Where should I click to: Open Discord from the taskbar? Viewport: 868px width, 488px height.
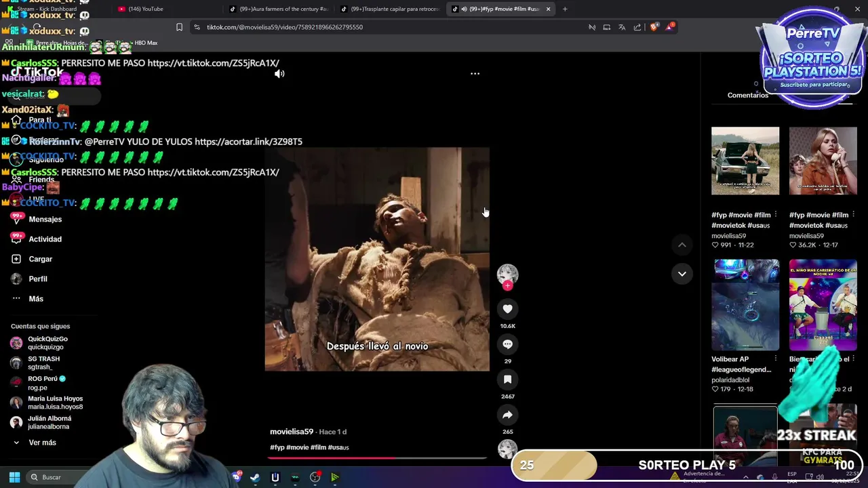[235, 477]
